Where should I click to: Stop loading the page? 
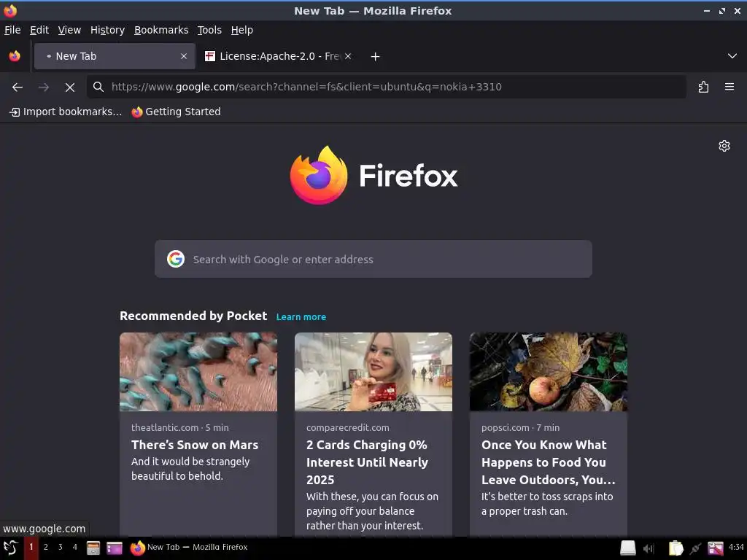70,87
